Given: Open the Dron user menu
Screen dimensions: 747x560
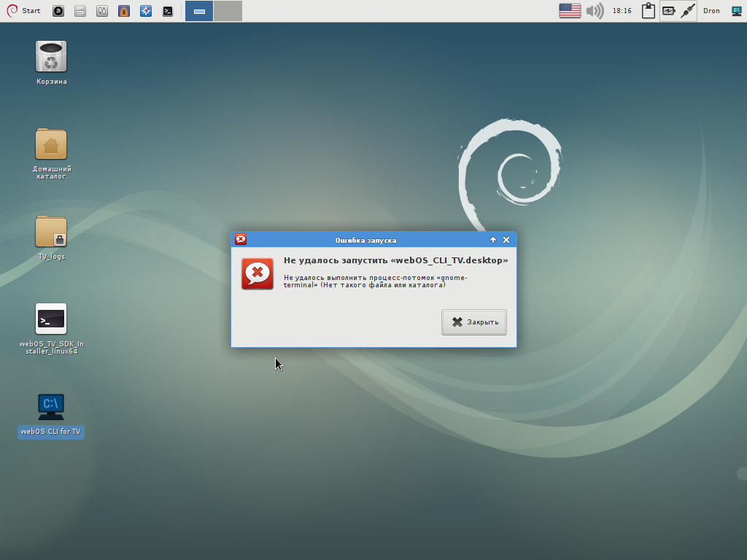Looking at the screenshot, I should (711, 11).
